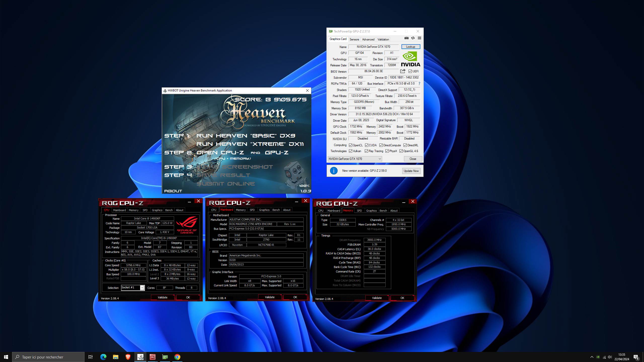Minimize the ROG CPU-Z Memory window
This screenshot has width=644, height=362.
(404, 202)
